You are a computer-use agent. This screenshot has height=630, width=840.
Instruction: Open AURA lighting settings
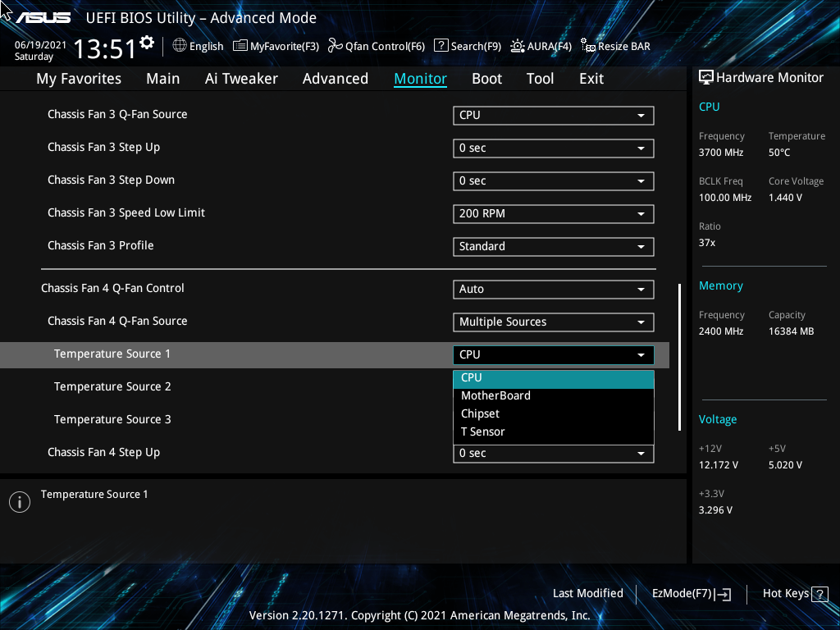541,46
